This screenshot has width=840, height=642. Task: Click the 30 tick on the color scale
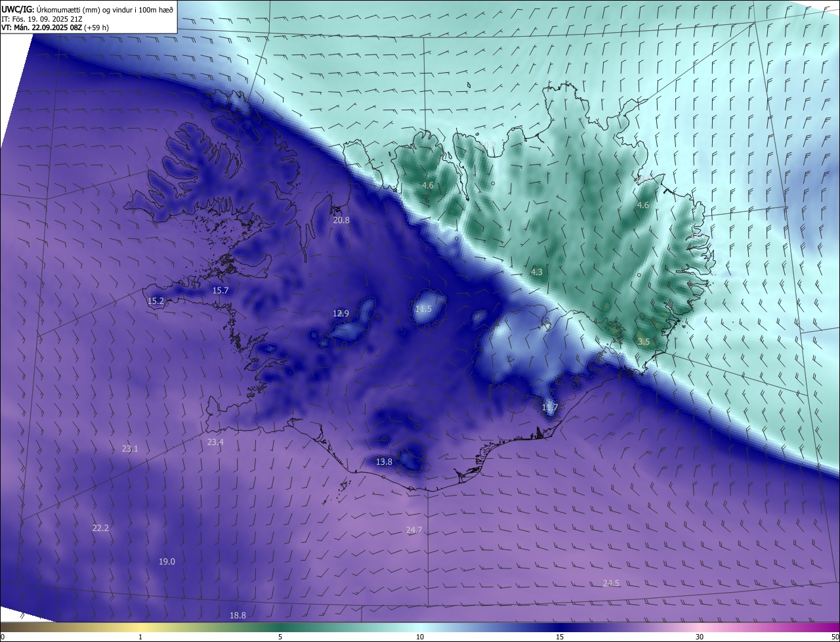[700, 637]
